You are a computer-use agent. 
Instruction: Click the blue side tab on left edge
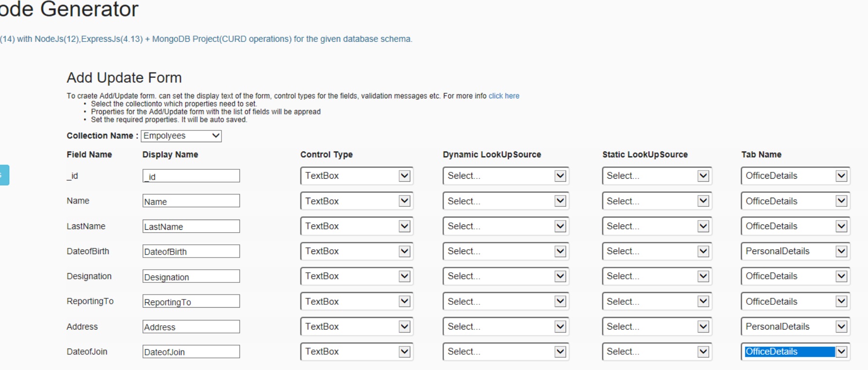tap(4, 175)
